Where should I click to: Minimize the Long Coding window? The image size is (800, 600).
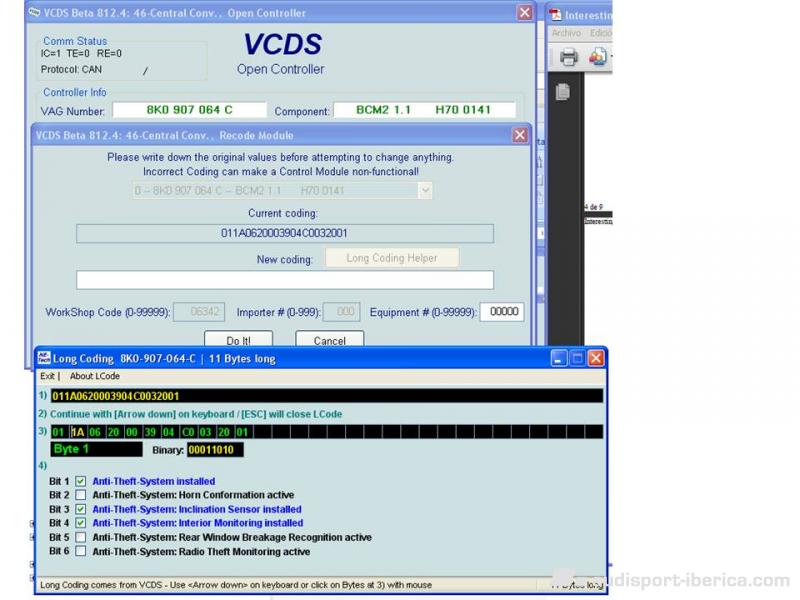pyautogui.click(x=560, y=358)
